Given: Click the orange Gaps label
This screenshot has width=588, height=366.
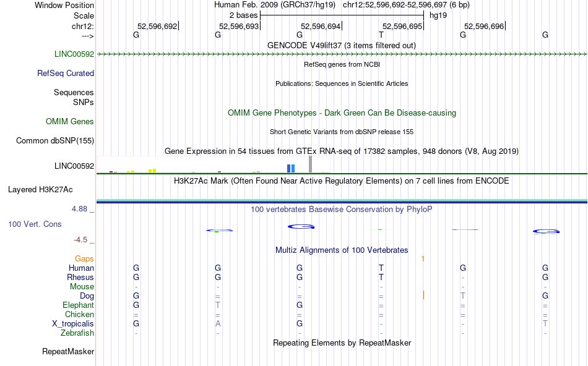Looking at the screenshot, I should (x=84, y=258).
